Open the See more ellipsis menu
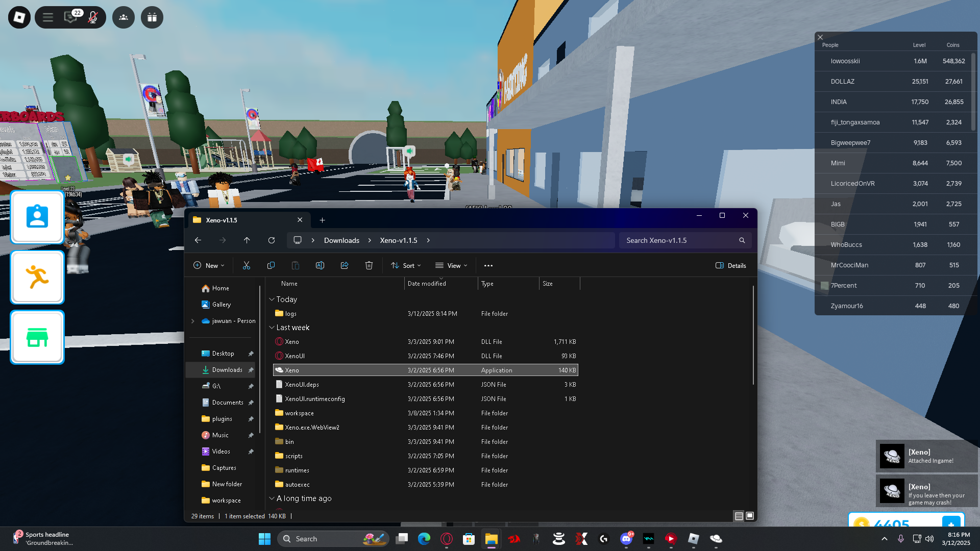Viewport: 980px width, 551px height. coord(488,265)
